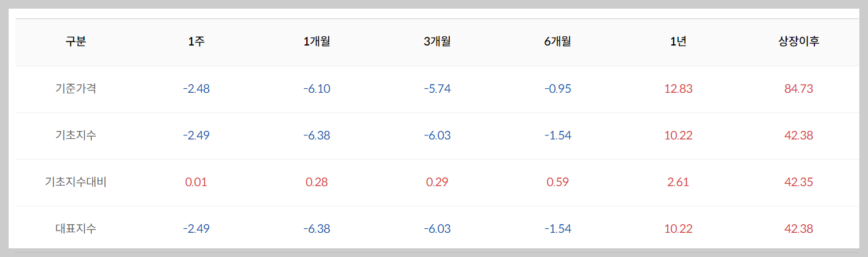Select the 42.35 value in 기초지수대비 row
This screenshot has height=257, width=868.
(x=799, y=183)
